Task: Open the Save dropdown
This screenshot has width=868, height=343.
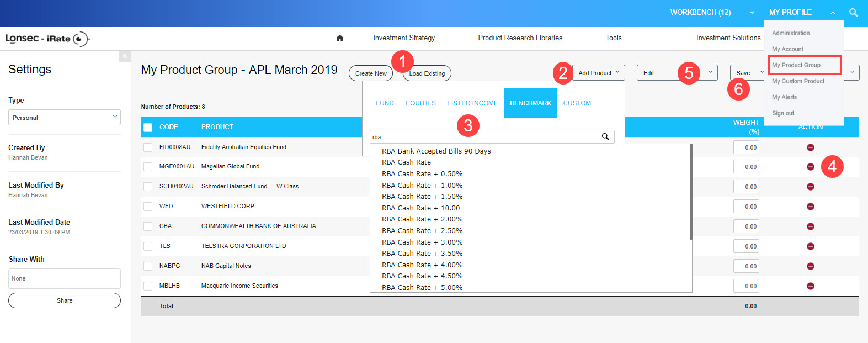Action: 748,73
